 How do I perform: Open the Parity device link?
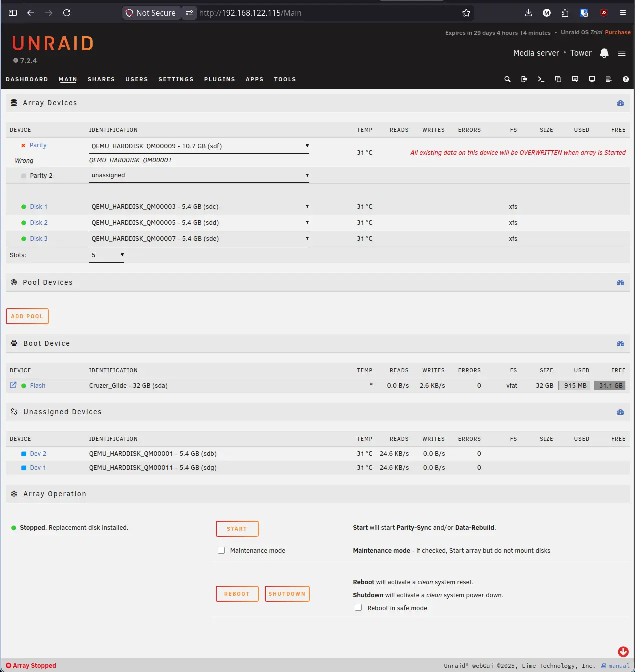38,145
